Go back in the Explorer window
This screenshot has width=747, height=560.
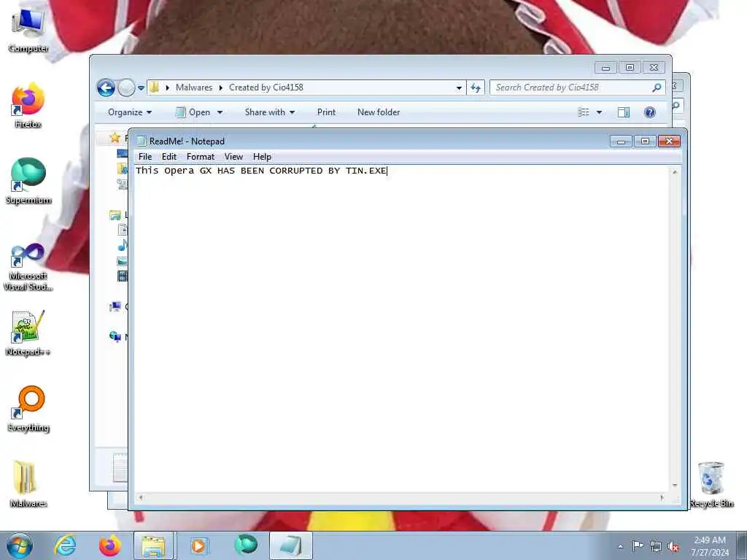point(106,87)
